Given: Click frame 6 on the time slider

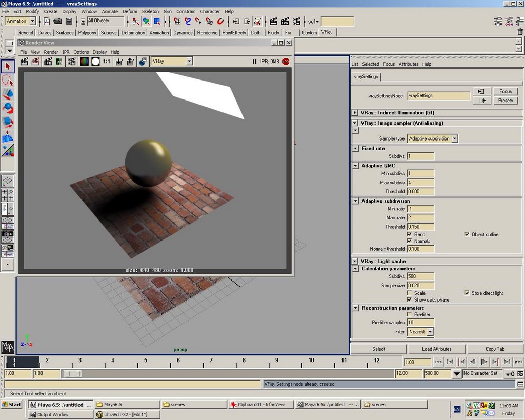Looking at the screenshot, I should coord(178,362).
